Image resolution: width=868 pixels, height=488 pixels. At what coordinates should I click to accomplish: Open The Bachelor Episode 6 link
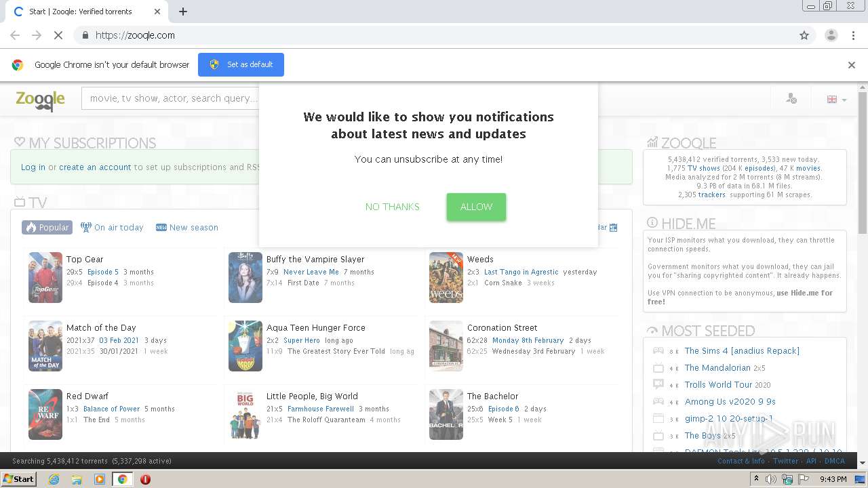coord(504,409)
